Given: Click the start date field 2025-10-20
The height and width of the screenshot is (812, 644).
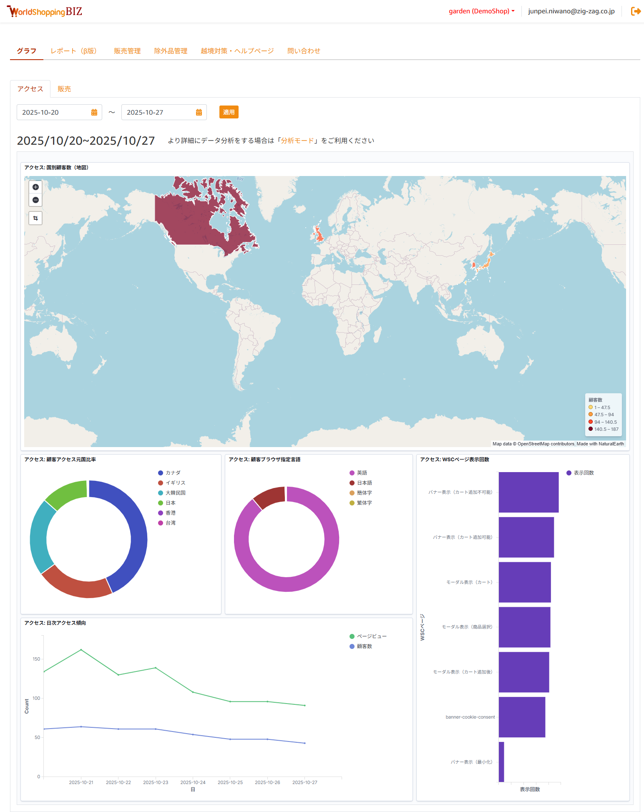Looking at the screenshot, I should [x=52, y=113].
